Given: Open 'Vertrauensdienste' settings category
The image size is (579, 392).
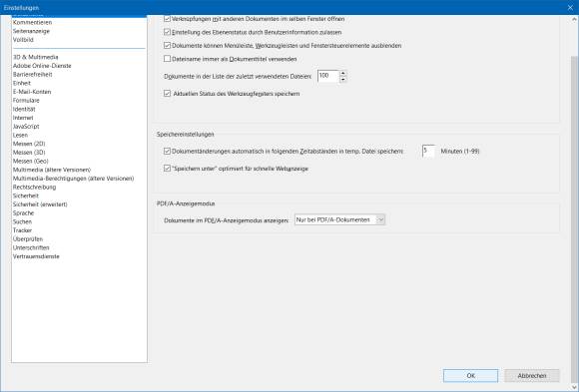Looking at the screenshot, I should pos(36,256).
